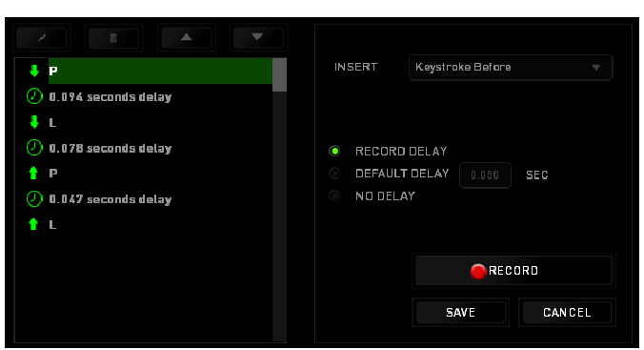The width and height of the screenshot is (644, 350).
Task: Save the macro with the Save button
Action: pos(460,313)
